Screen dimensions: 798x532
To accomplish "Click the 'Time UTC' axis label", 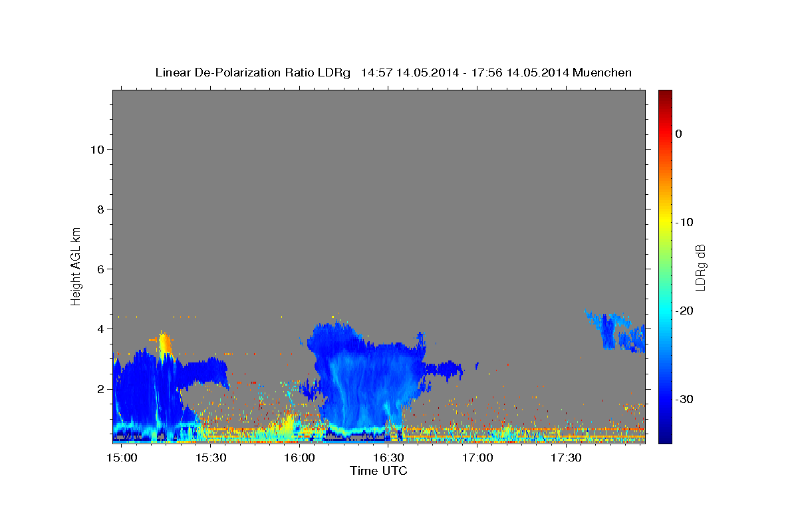I will pos(378,471).
